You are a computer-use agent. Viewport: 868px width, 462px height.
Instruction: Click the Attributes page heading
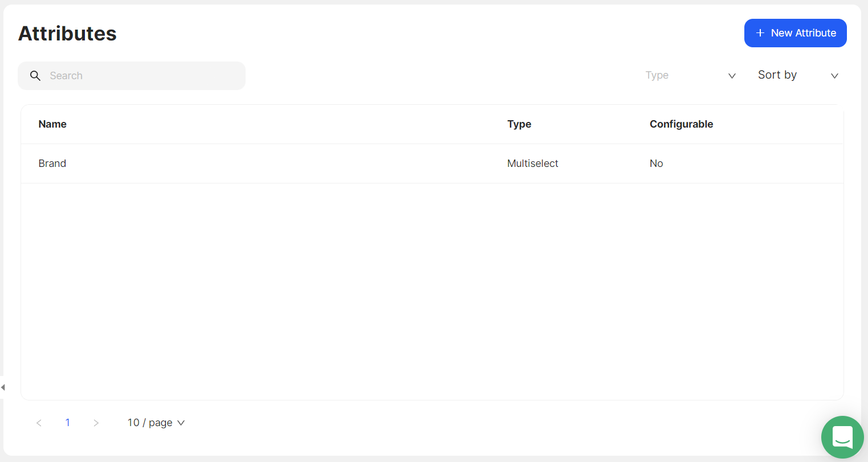pos(67,34)
